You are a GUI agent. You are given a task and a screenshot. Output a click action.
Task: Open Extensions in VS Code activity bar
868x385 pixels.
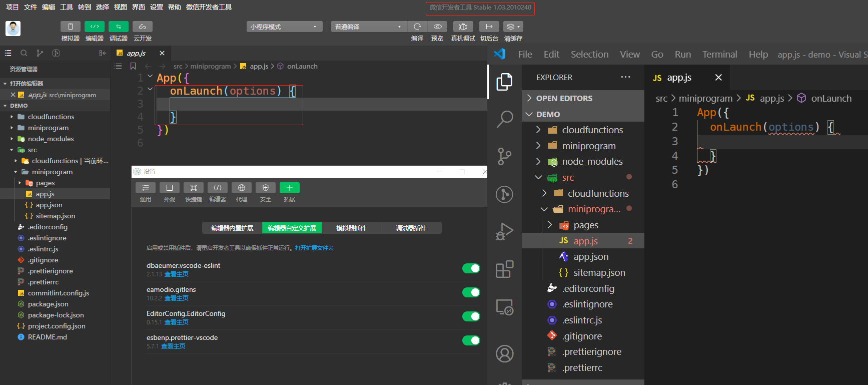pos(504,269)
